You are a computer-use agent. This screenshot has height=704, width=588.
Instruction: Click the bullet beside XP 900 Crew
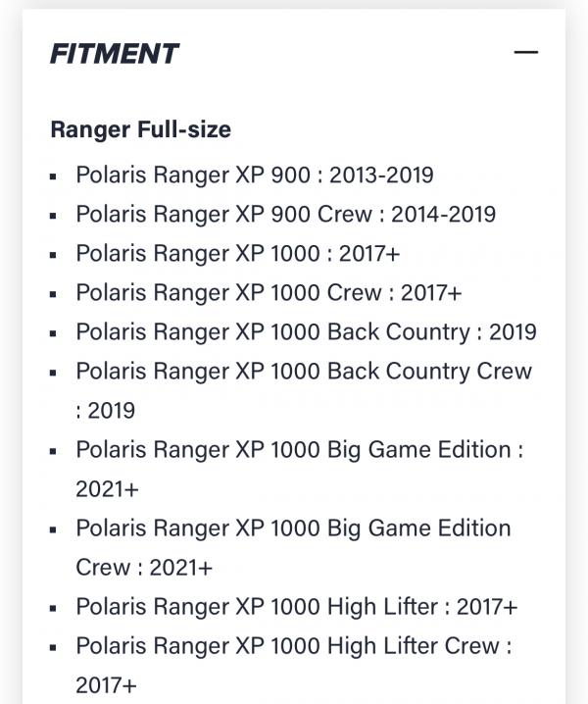(54, 216)
